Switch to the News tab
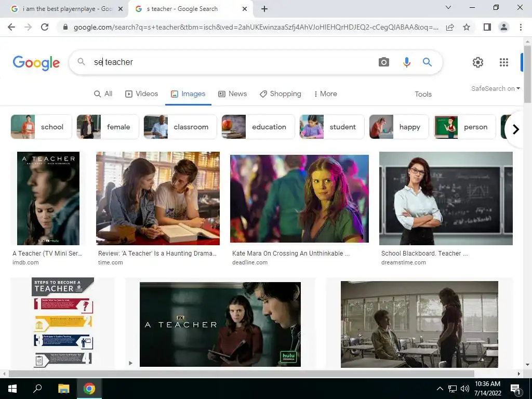Image resolution: width=532 pixels, height=399 pixels. click(232, 94)
